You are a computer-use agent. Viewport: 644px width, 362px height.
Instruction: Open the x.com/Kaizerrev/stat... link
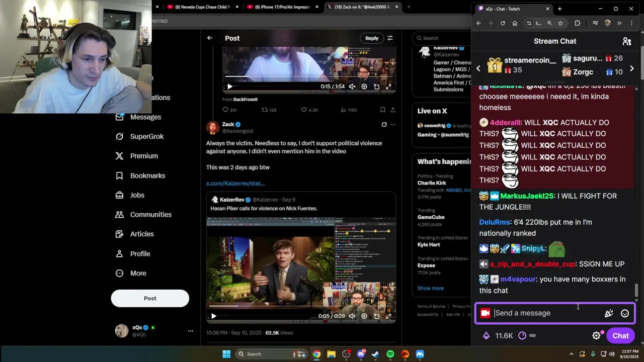click(235, 184)
